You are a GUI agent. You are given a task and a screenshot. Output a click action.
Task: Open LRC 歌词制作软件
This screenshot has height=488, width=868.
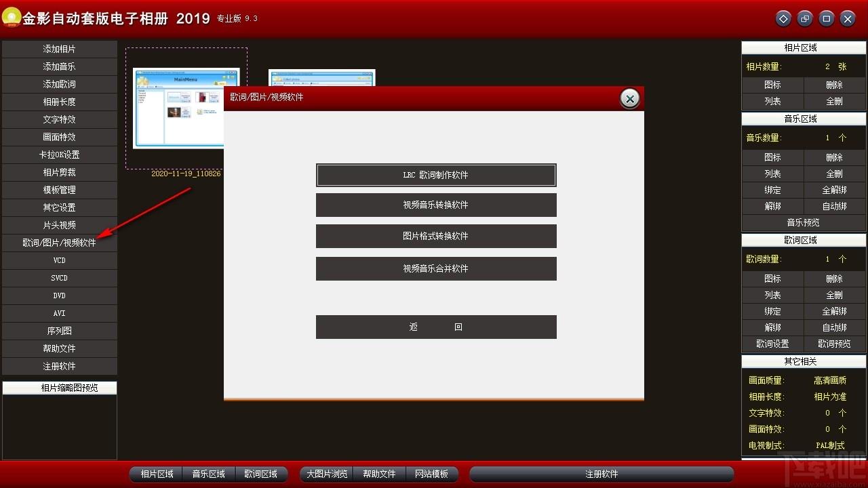[436, 175]
